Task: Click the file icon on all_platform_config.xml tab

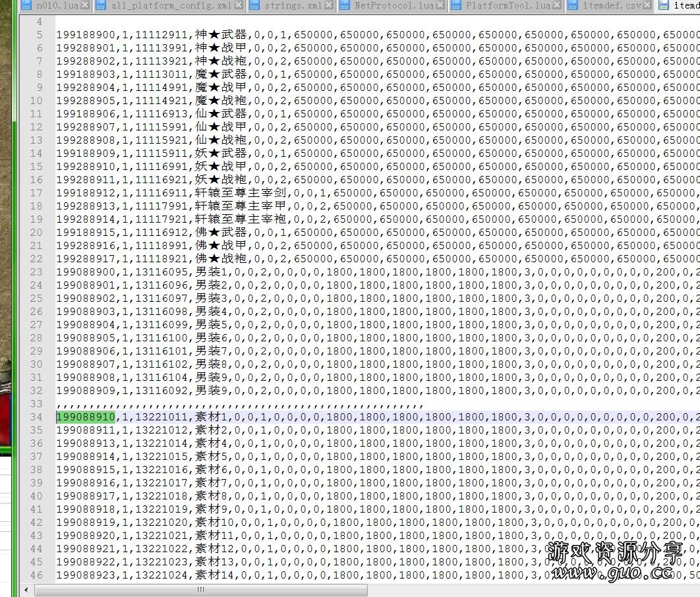Action: (x=102, y=6)
